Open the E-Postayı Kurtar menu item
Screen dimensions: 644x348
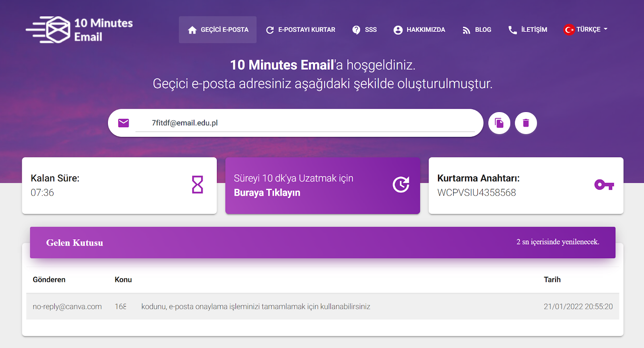pyautogui.click(x=301, y=30)
